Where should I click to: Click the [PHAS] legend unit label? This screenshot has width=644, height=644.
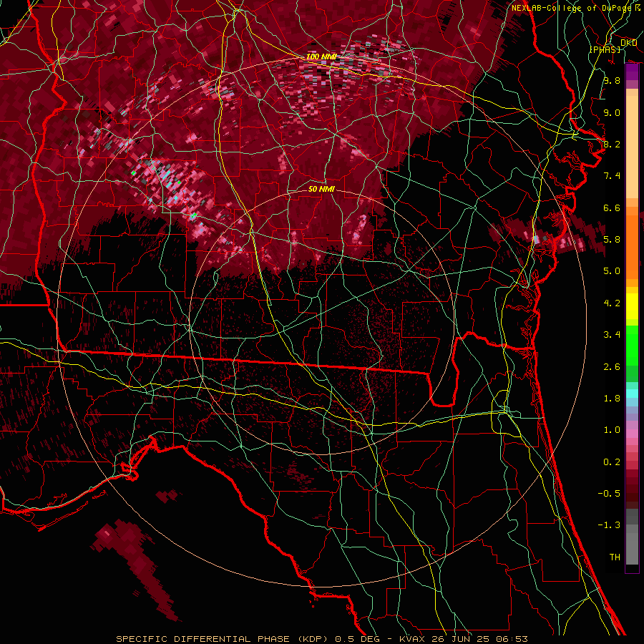click(x=605, y=49)
